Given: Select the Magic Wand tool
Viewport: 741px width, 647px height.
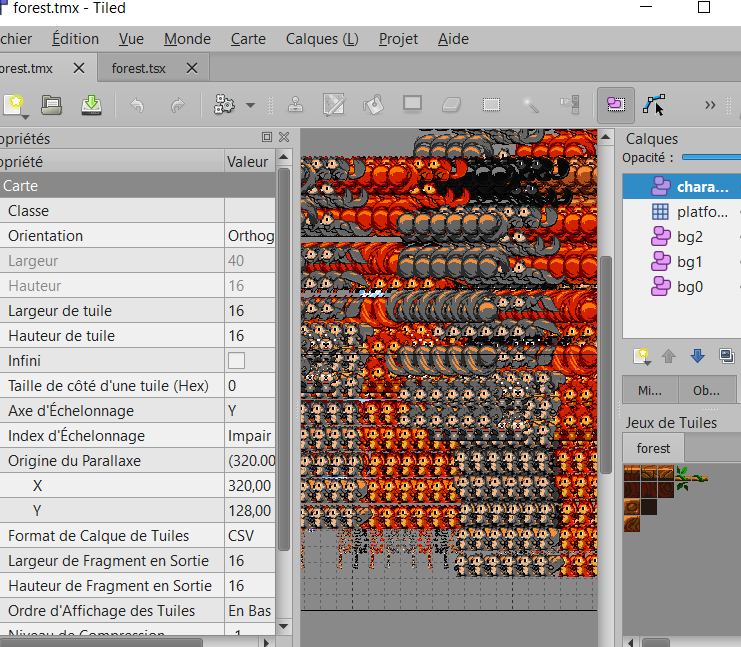Looking at the screenshot, I should coord(531,105).
